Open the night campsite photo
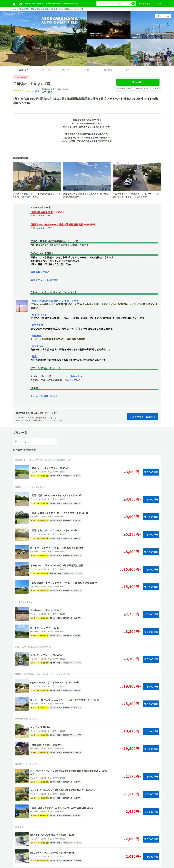Viewport: 174px width, 868px height. (x=108, y=25)
